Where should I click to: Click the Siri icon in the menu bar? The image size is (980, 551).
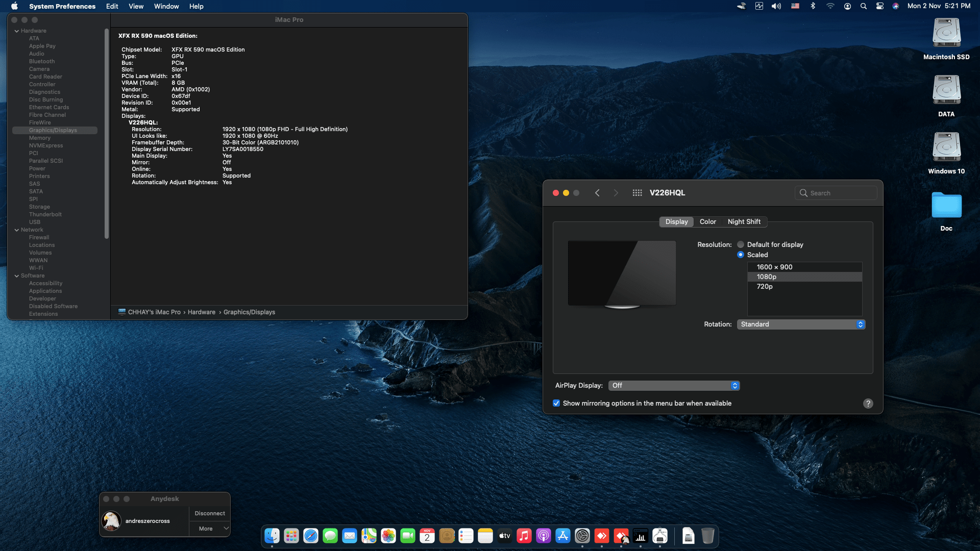tap(897, 6)
